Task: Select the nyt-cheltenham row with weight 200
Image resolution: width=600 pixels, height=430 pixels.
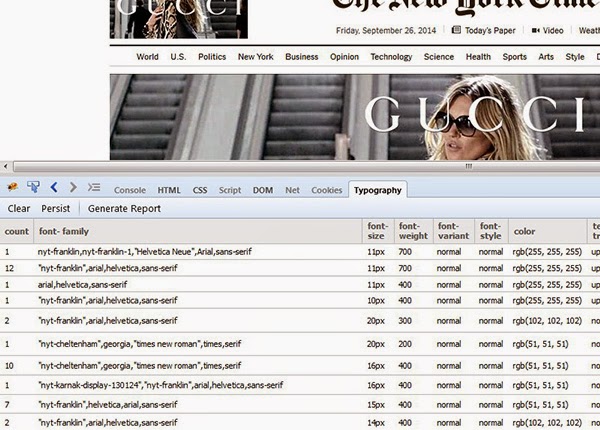Action: tap(300, 344)
